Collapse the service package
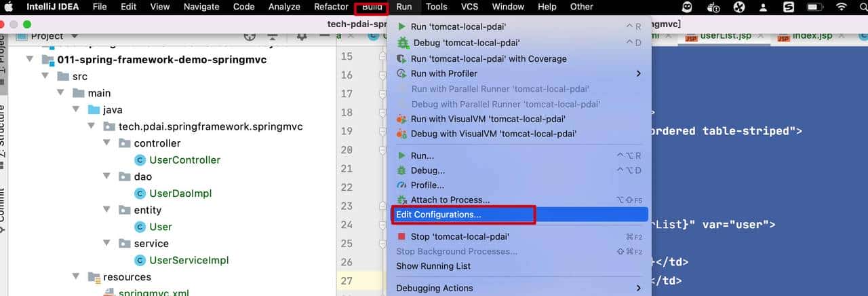The image size is (868, 296). [106, 243]
